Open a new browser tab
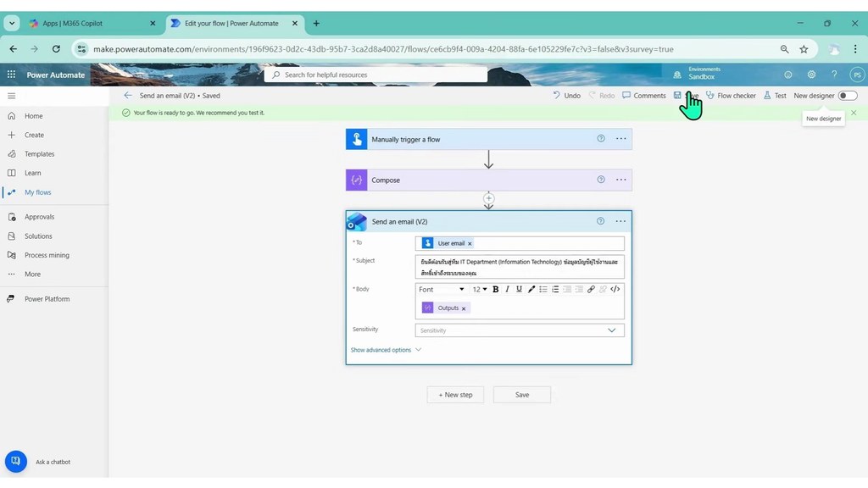868x488 pixels. click(317, 23)
